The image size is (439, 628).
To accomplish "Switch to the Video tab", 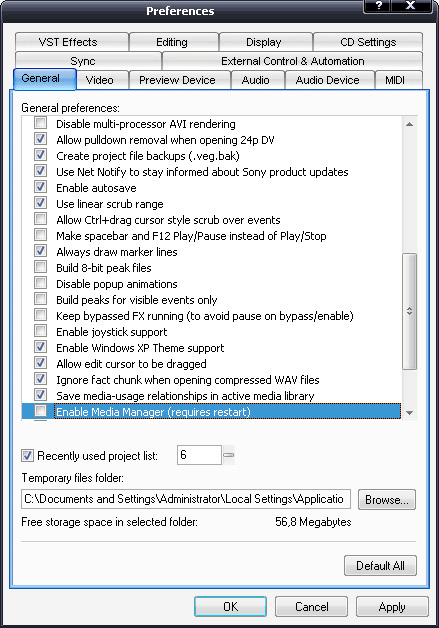I will pyautogui.click(x=100, y=80).
